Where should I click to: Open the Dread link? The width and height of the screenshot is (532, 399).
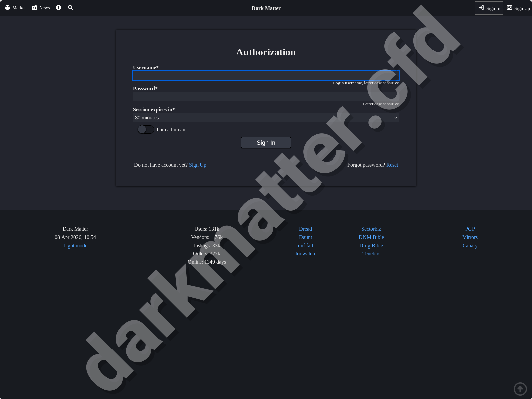point(305,229)
